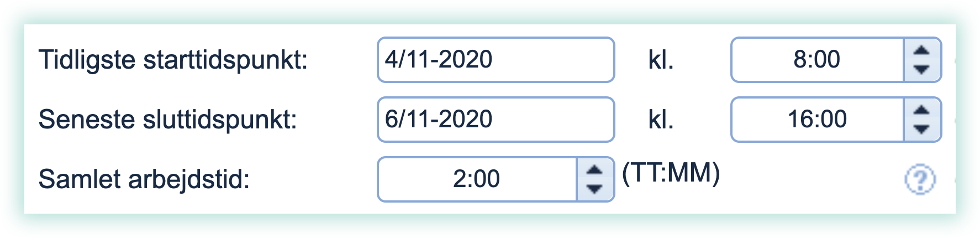Decrease Samlet arbejdstid with the down arrow

coord(594,189)
